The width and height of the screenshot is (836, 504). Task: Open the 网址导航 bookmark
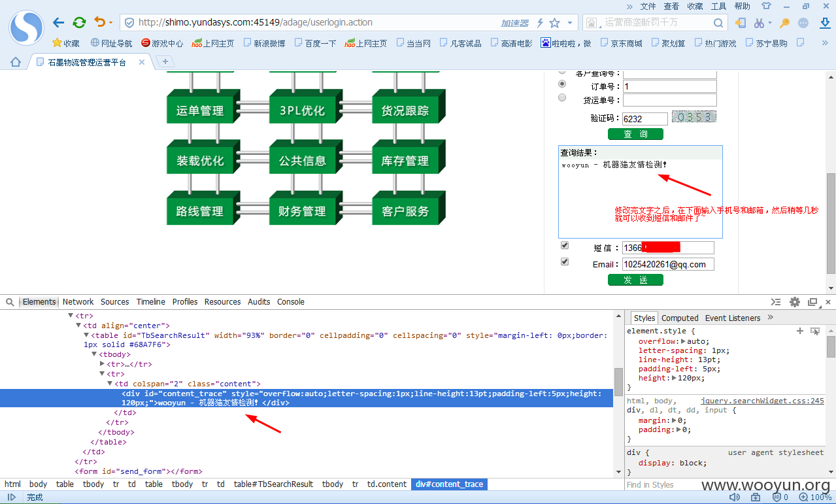click(112, 43)
